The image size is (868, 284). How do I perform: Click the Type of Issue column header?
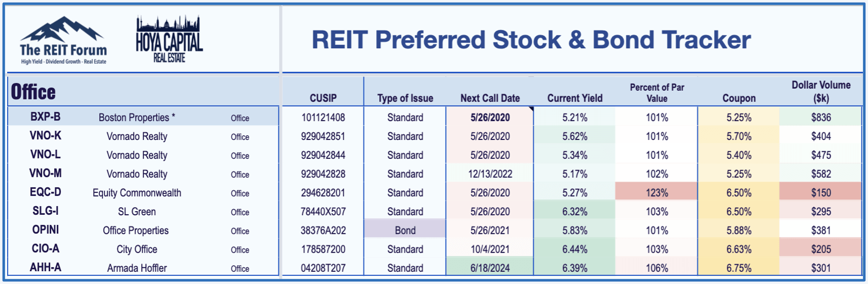point(405,98)
